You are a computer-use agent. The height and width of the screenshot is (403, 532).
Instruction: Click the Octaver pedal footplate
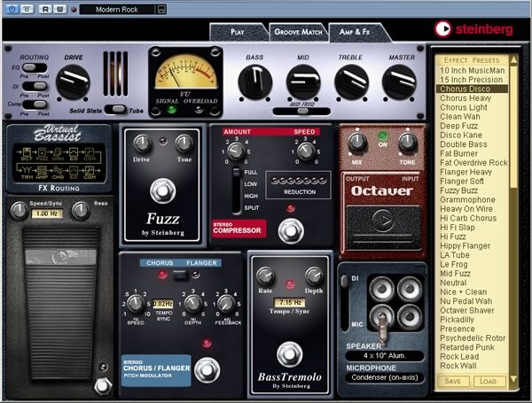pyautogui.click(x=383, y=226)
